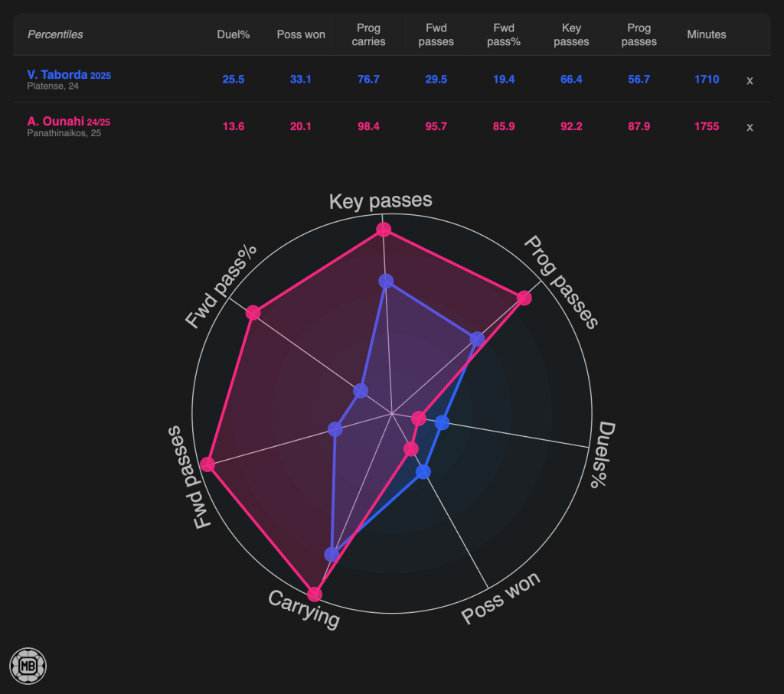Sort by Key passes column header
Image resolution: width=784 pixels, height=694 pixels.
coord(571,34)
